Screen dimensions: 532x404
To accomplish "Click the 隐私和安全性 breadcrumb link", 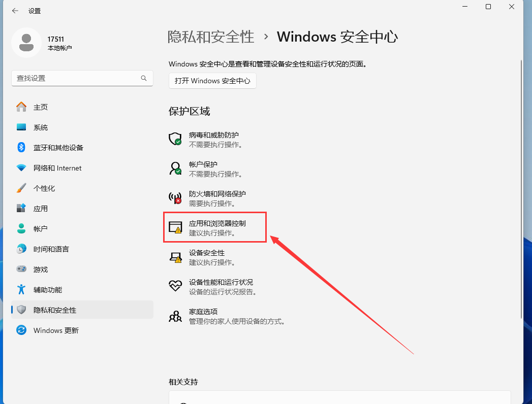I will coord(211,37).
